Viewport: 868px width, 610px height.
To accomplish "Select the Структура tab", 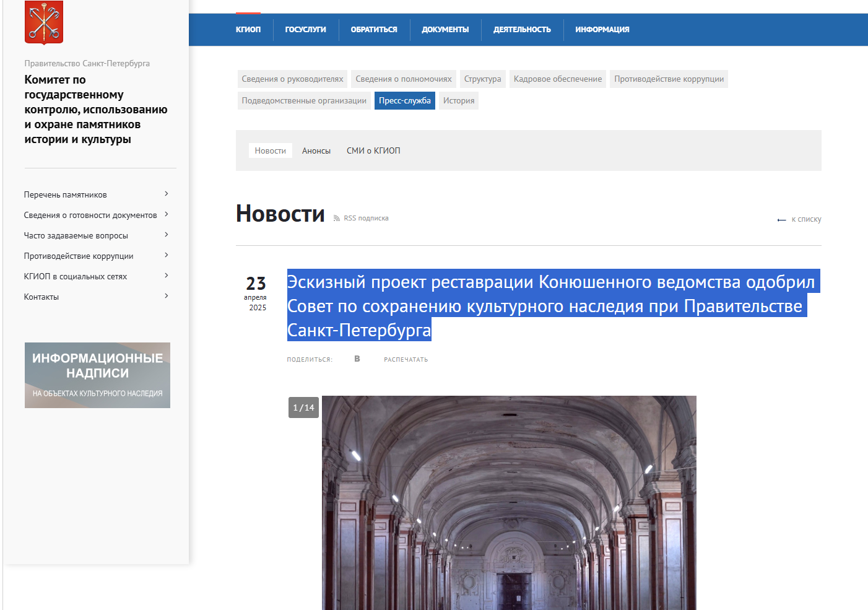I will (483, 79).
